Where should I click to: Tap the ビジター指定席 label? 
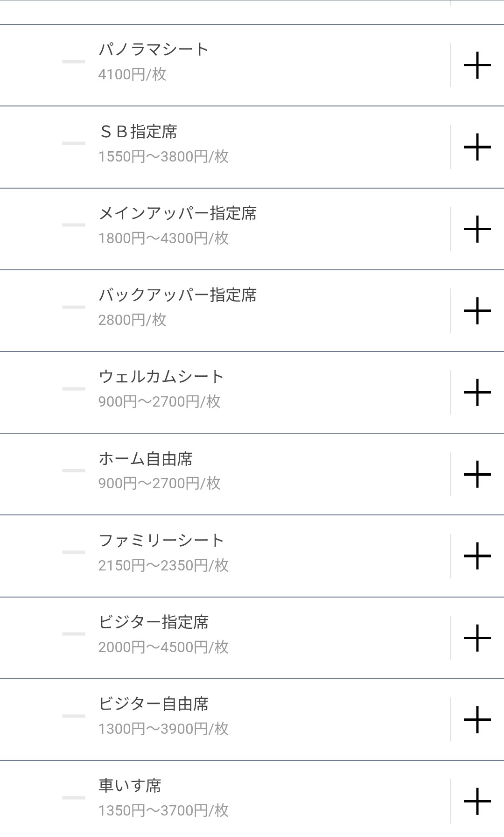(154, 622)
